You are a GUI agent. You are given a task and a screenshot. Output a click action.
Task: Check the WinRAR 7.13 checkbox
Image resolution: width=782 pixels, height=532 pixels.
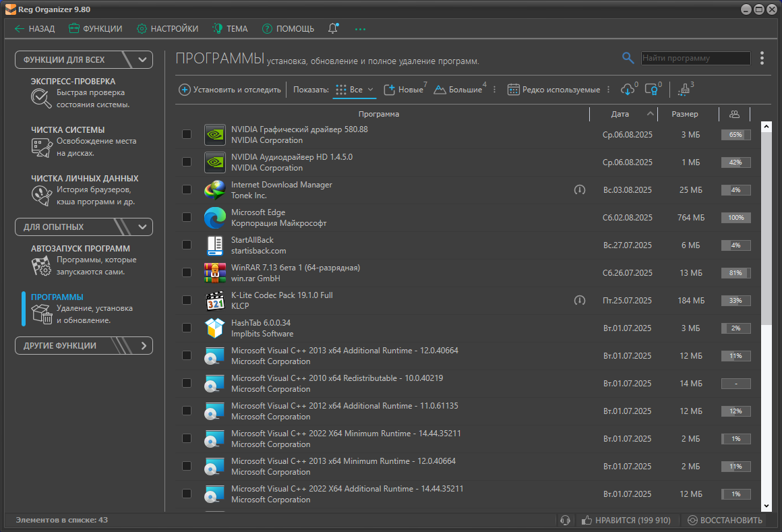point(187,272)
